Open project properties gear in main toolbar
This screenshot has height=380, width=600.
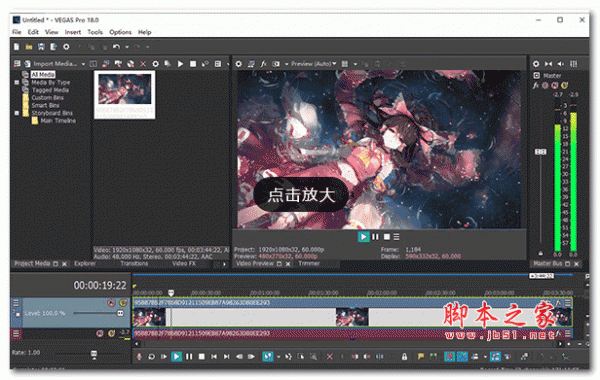(x=66, y=47)
